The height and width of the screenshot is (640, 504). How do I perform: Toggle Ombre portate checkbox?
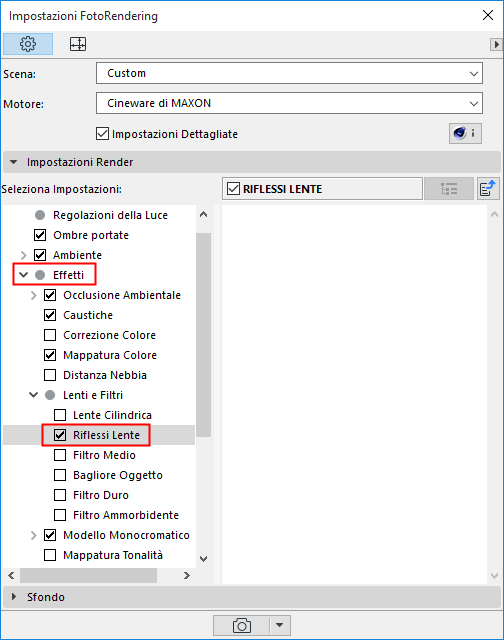click(x=40, y=235)
